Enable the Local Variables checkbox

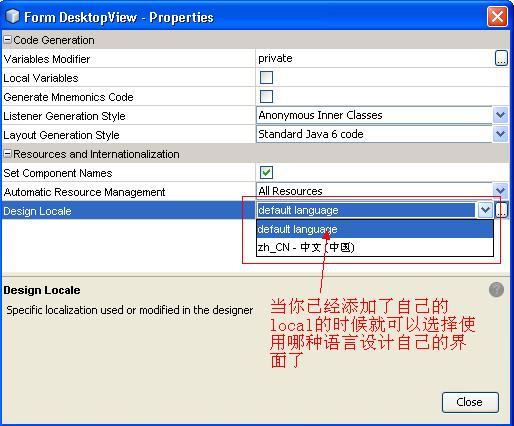(x=266, y=78)
